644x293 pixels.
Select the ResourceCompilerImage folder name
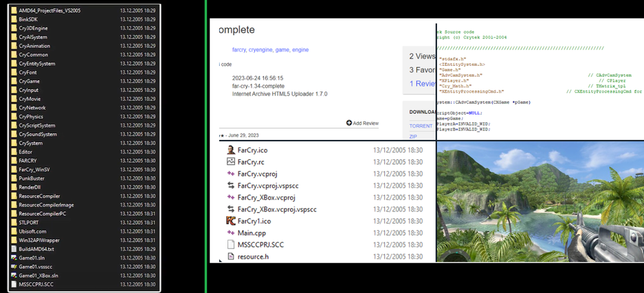pyautogui.click(x=47, y=204)
